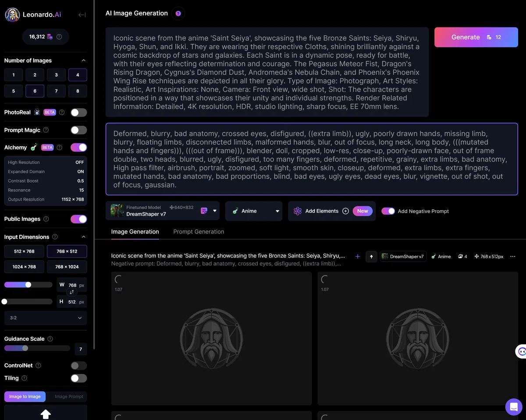Viewport: 526px width, 420px height.
Task: Collapse the Number of Images section
Action: click(x=84, y=60)
